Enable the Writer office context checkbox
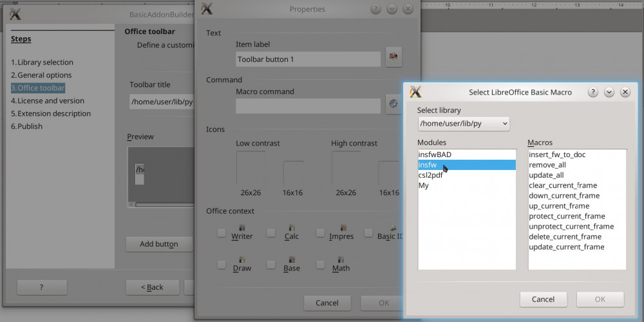644x322 pixels. tap(222, 233)
